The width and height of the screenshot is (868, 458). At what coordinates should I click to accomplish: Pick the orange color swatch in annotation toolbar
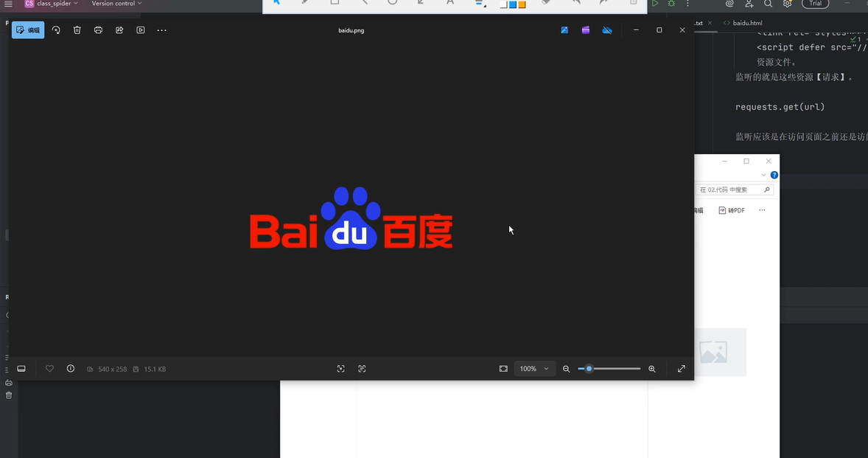pos(522,4)
